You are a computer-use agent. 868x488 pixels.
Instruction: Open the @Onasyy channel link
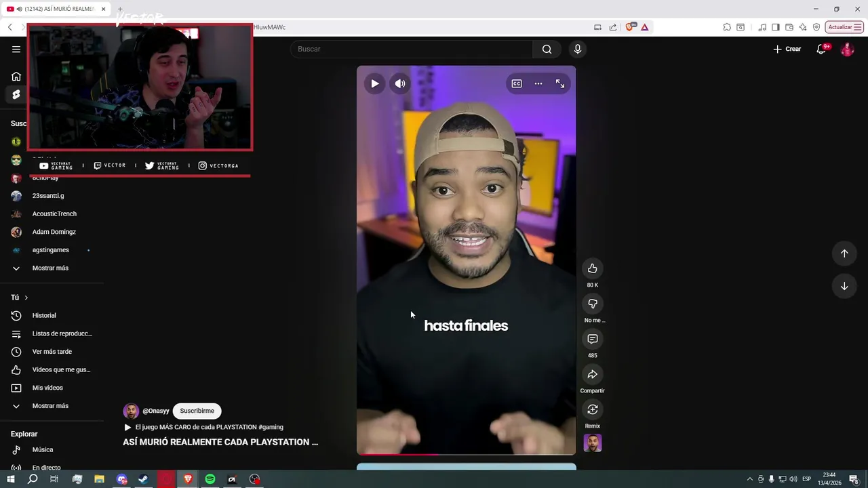pyautogui.click(x=156, y=411)
